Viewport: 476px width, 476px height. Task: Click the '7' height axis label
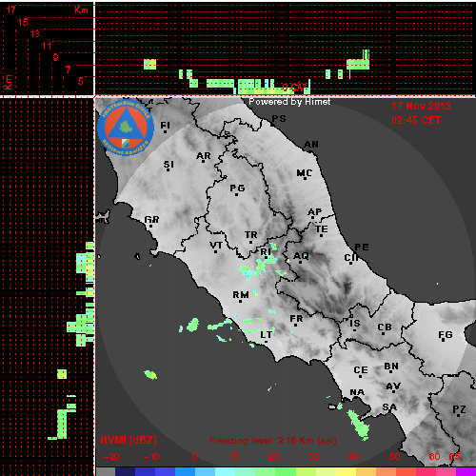point(68,69)
